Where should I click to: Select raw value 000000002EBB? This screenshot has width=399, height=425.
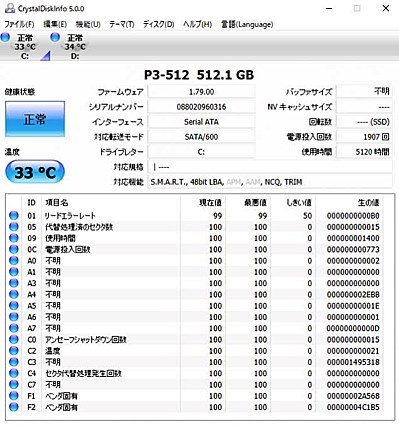click(353, 295)
